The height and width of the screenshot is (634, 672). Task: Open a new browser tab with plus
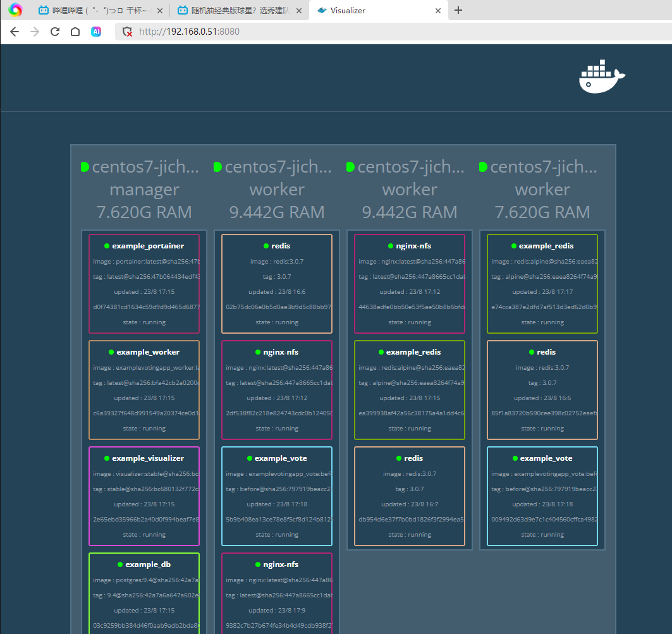click(x=458, y=10)
